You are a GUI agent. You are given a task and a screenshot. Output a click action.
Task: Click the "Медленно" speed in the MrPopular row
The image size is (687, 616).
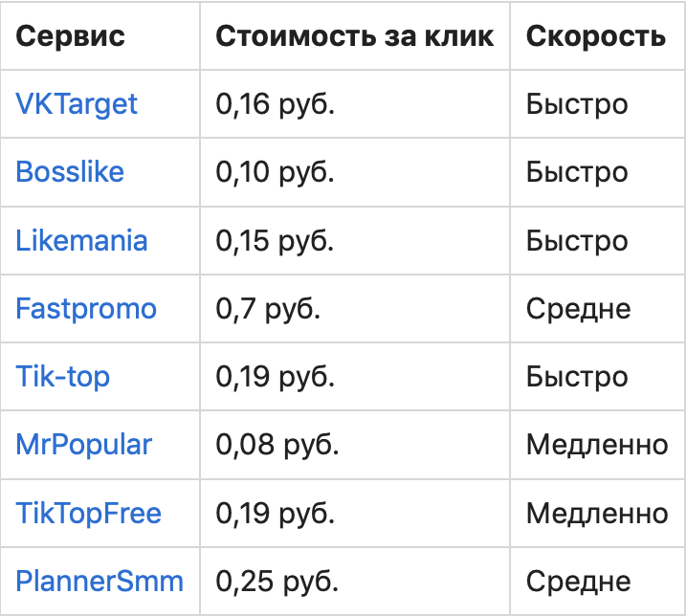(x=597, y=445)
